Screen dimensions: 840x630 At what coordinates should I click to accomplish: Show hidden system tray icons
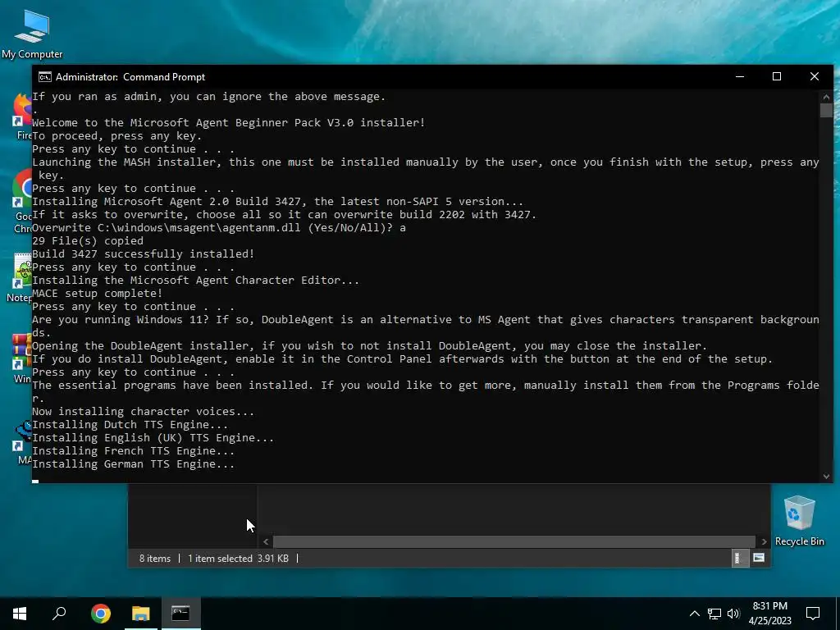pos(694,614)
